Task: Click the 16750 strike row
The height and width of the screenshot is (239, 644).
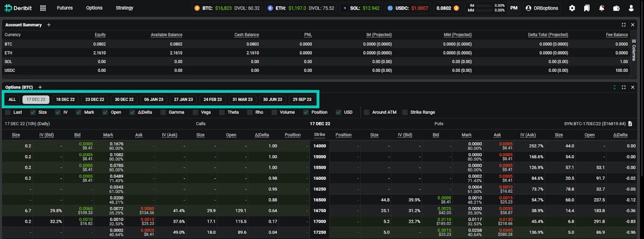Action: [320, 211]
